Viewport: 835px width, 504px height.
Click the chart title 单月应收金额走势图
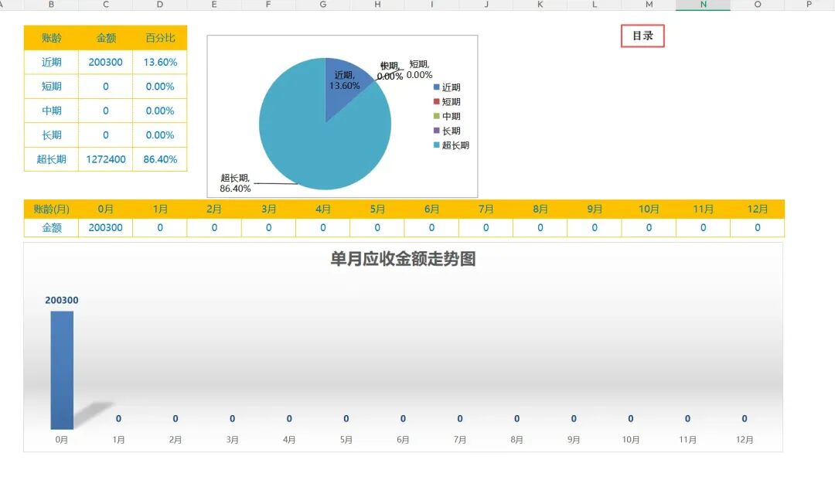click(403, 259)
